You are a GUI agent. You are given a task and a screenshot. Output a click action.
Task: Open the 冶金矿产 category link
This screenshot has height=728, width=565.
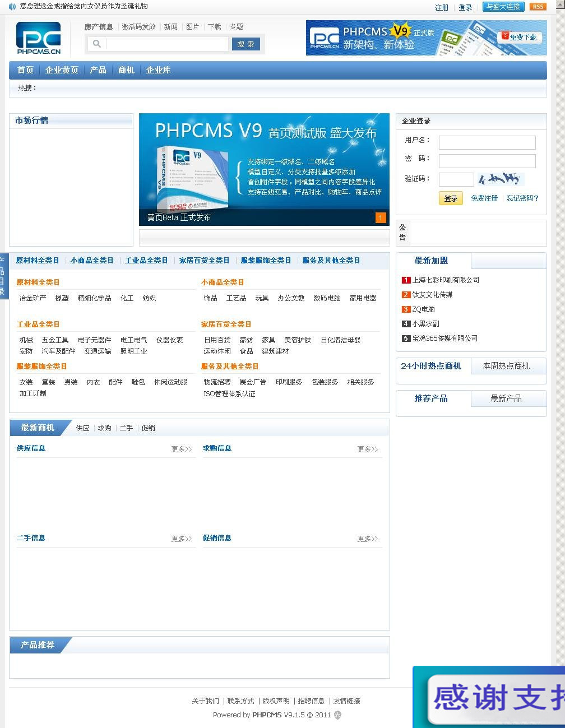33,298
